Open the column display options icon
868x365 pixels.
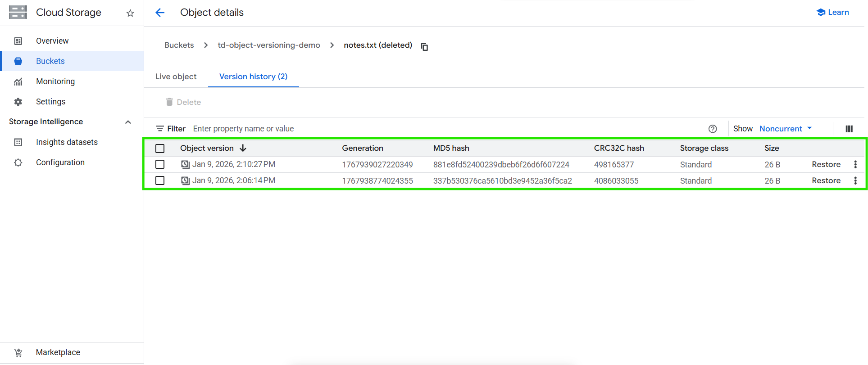click(x=849, y=129)
